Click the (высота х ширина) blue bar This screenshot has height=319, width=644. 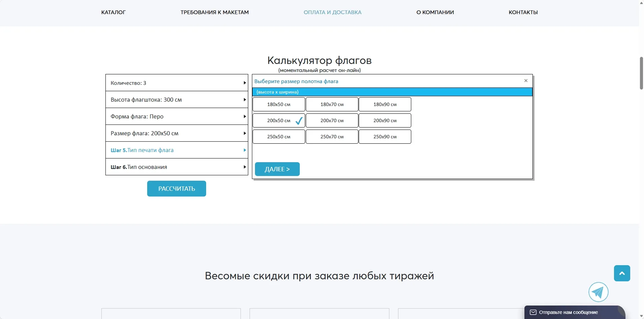[392, 92]
